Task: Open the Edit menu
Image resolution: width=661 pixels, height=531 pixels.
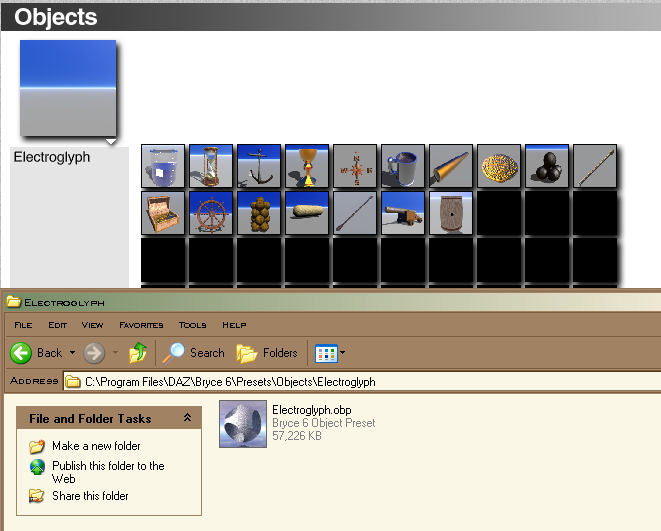Action: 58,325
